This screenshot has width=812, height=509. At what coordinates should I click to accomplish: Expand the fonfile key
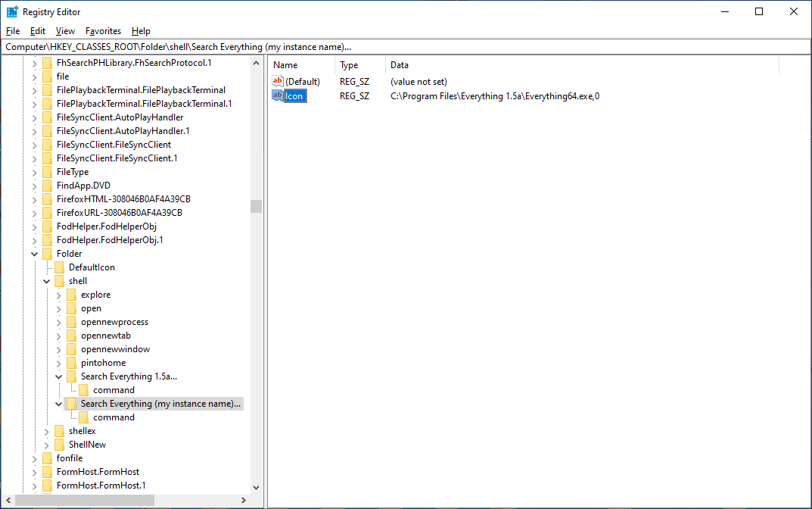[34, 458]
